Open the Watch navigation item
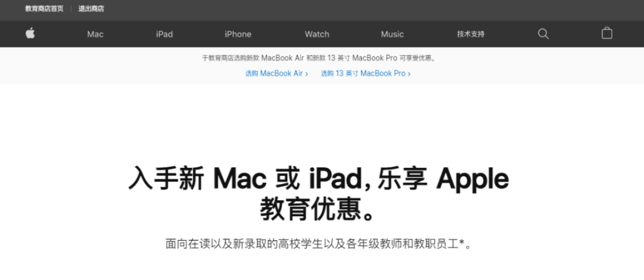Image resolution: width=644 pixels, height=280 pixels. click(x=317, y=34)
